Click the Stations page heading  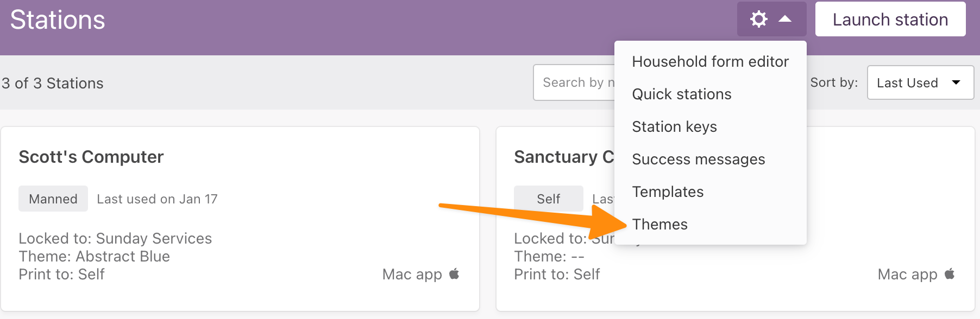pos(58,20)
